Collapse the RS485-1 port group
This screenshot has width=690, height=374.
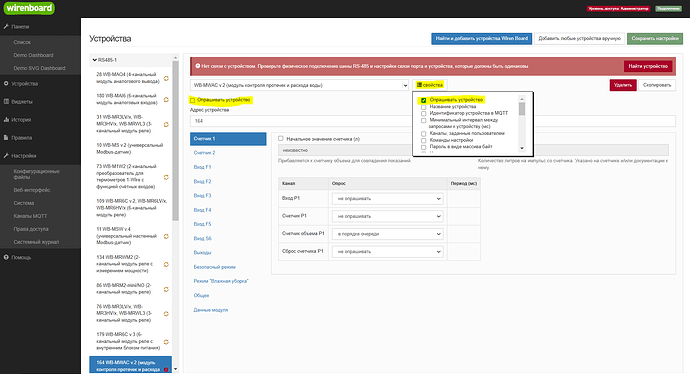105,60
